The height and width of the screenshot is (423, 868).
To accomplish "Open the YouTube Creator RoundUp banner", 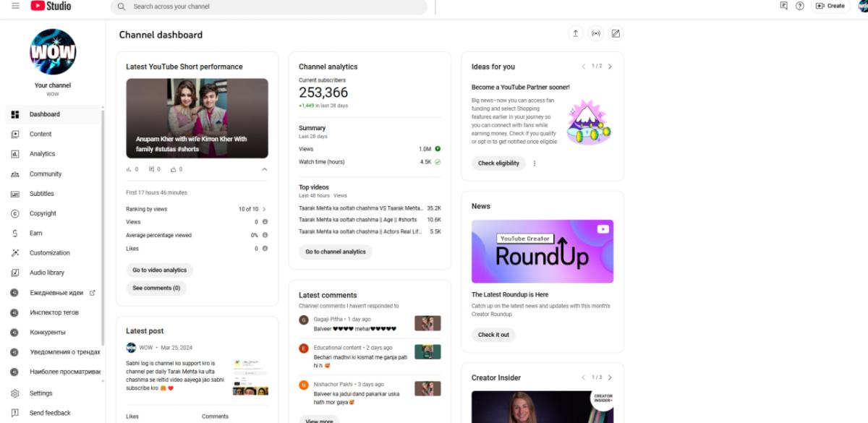I will point(542,251).
